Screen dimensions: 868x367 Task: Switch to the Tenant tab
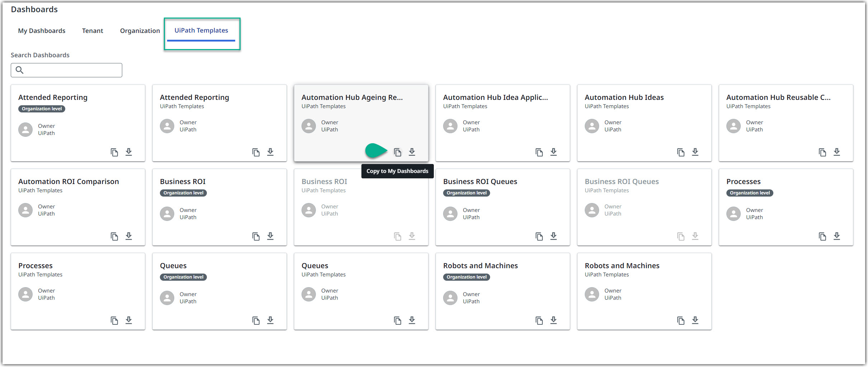coord(93,30)
